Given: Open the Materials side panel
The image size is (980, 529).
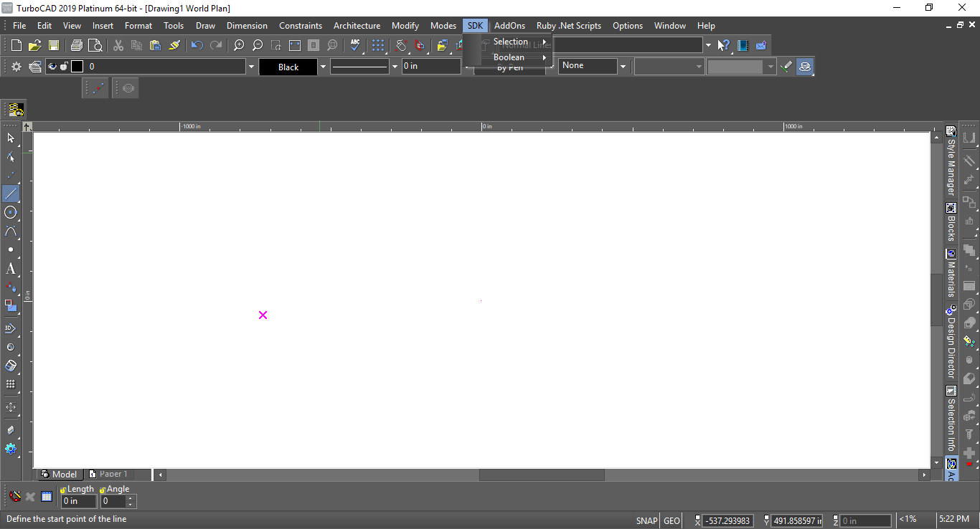Looking at the screenshot, I should pyautogui.click(x=951, y=274).
